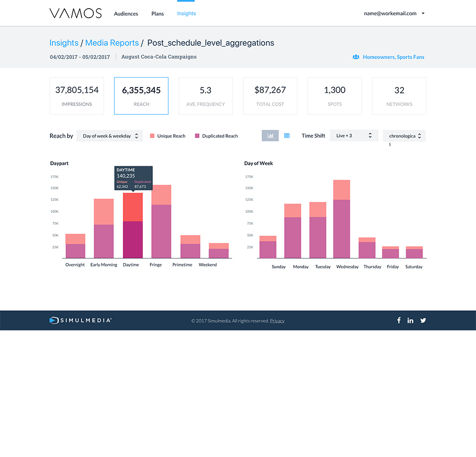The height and width of the screenshot is (457, 476).
Task: Open LinkedIn icon in footer
Action: (x=410, y=320)
